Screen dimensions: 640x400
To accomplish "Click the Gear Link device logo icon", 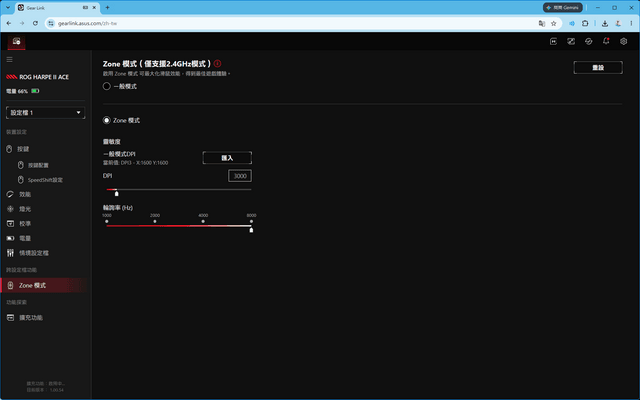I will [x=16, y=41].
